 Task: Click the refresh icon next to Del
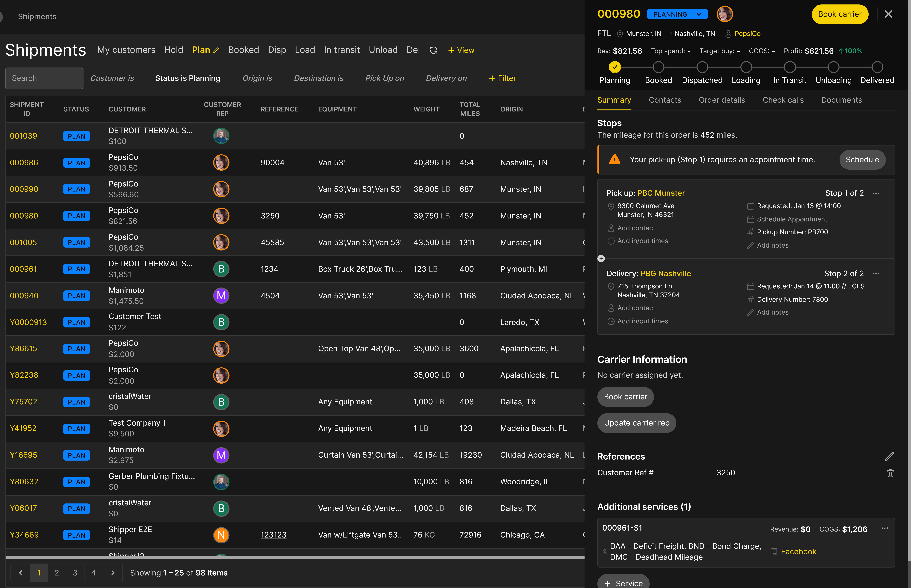(433, 50)
